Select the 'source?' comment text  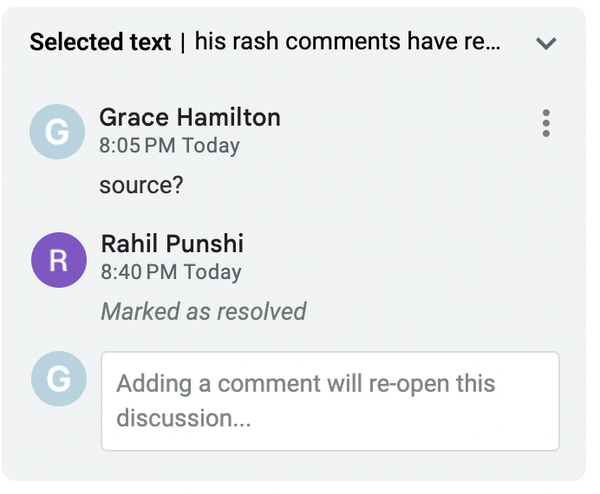[x=142, y=186]
